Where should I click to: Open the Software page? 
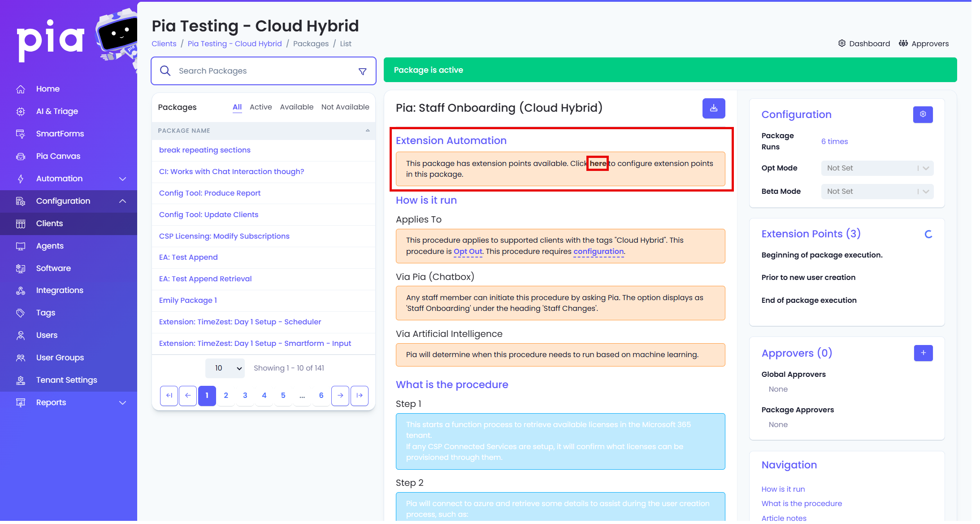pos(53,268)
